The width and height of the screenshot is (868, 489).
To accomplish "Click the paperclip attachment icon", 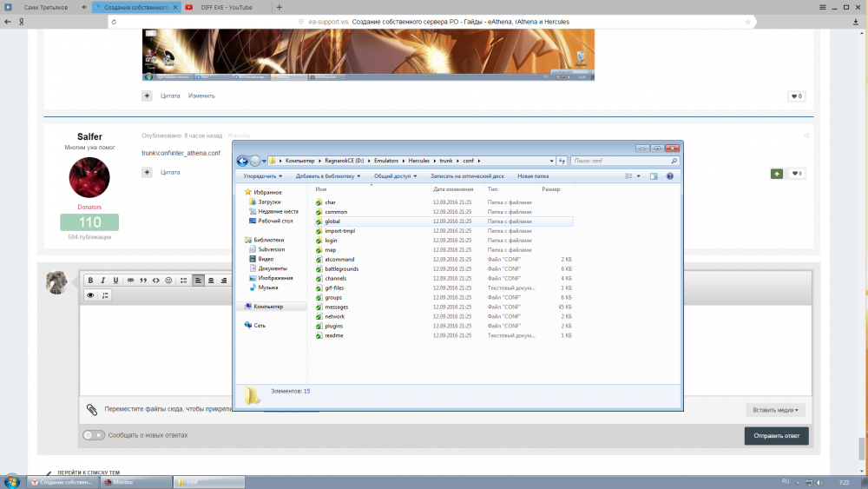I will pos(91,409).
